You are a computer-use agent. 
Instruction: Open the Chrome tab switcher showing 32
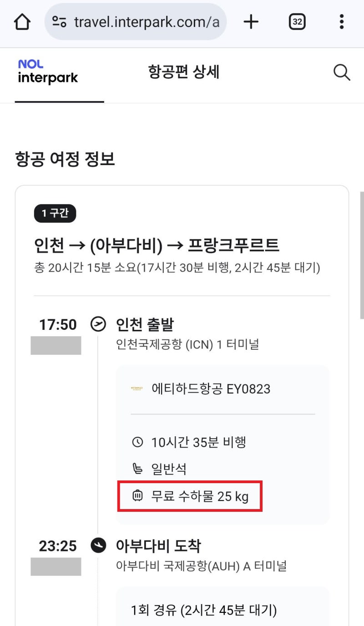[x=297, y=21]
